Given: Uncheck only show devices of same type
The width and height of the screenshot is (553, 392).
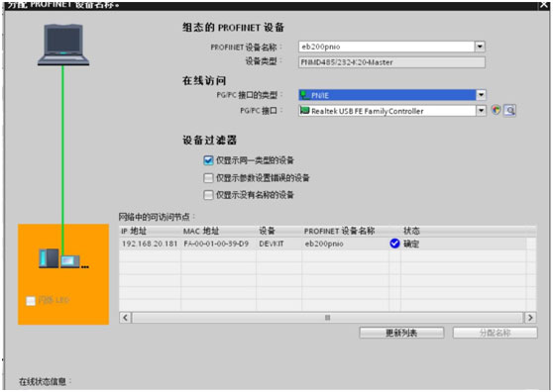Looking at the screenshot, I should (x=208, y=160).
